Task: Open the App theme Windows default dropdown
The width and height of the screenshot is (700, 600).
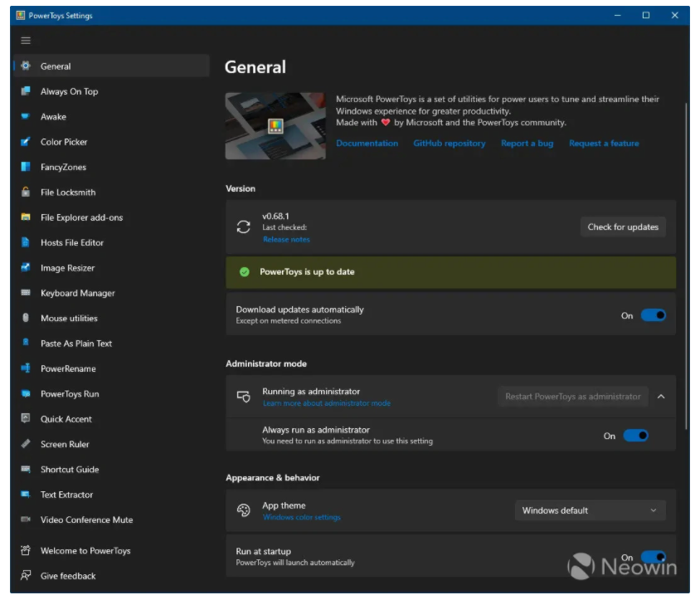Action: [591, 510]
